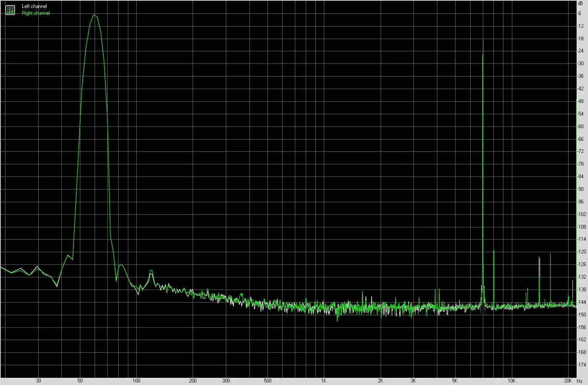
Task: Click the "-150" dB scale label
Action: point(582,314)
